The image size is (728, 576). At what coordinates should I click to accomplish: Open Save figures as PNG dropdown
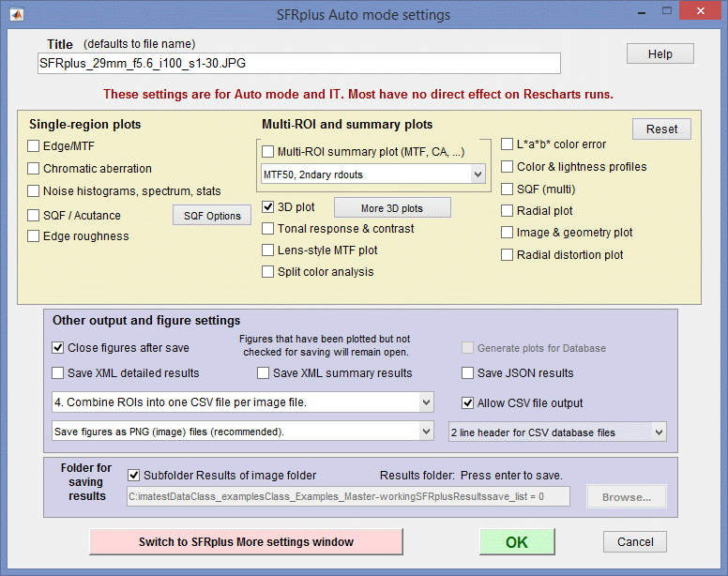[x=243, y=432]
